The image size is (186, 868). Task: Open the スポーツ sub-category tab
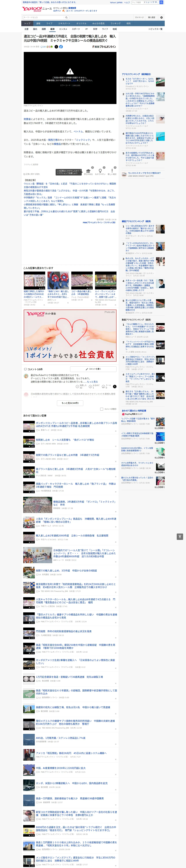tap(76, 29)
